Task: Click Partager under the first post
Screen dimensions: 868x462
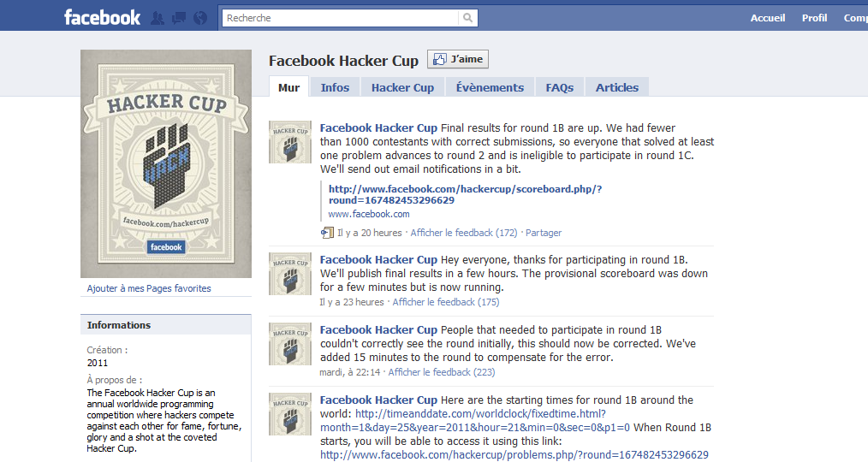Action: 543,233
